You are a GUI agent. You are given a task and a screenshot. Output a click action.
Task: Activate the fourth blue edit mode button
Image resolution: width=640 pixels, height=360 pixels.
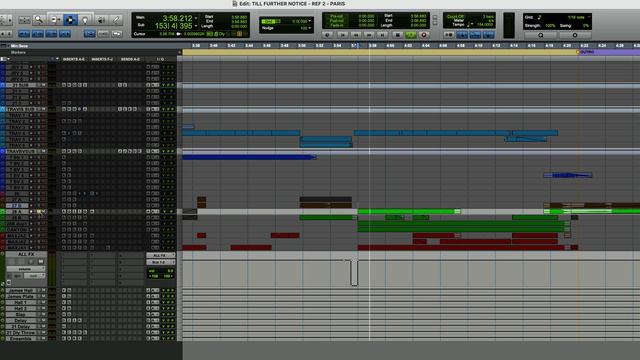coord(65,34)
